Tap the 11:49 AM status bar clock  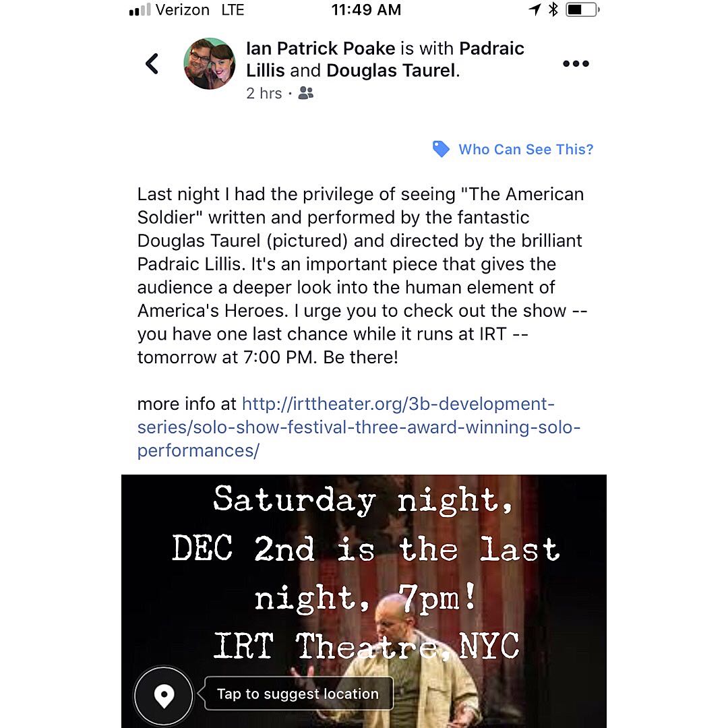[366, 9]
